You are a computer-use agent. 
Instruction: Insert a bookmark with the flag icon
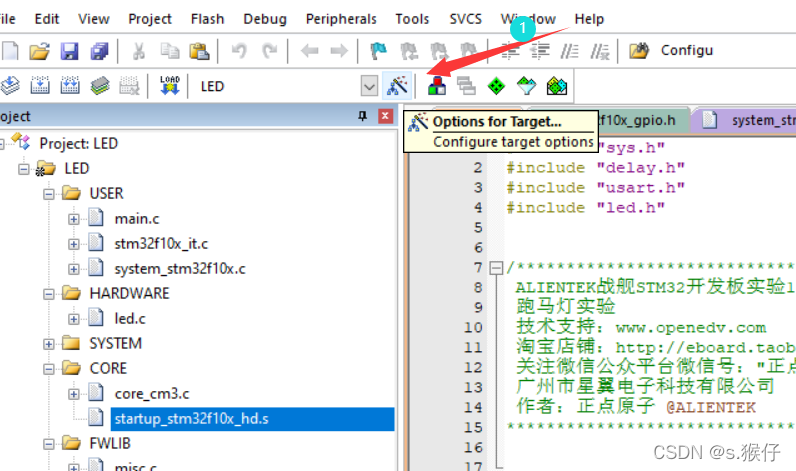(378, 51)
